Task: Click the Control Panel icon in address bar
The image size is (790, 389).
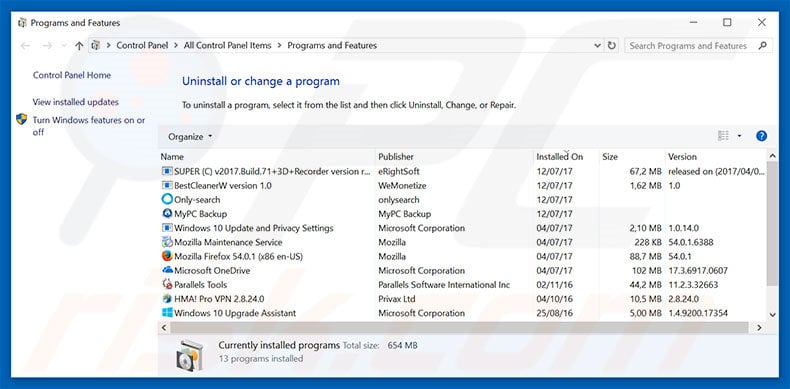Action: [95, 45]
